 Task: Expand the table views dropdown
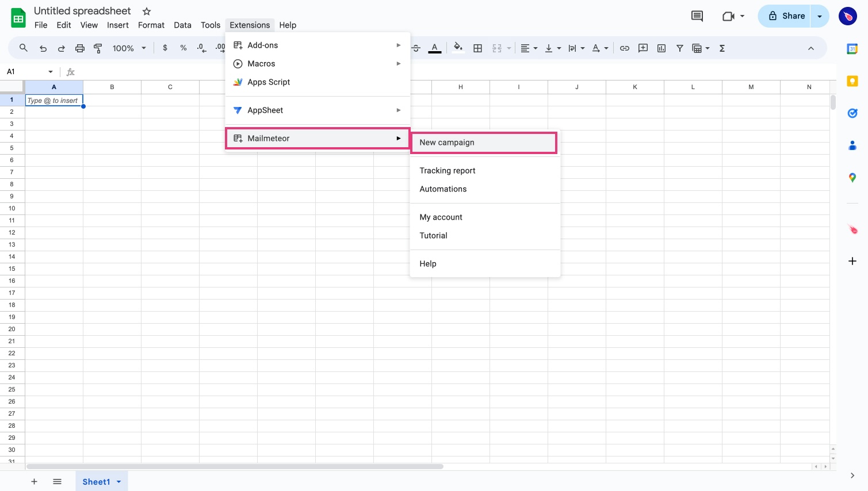708,48
